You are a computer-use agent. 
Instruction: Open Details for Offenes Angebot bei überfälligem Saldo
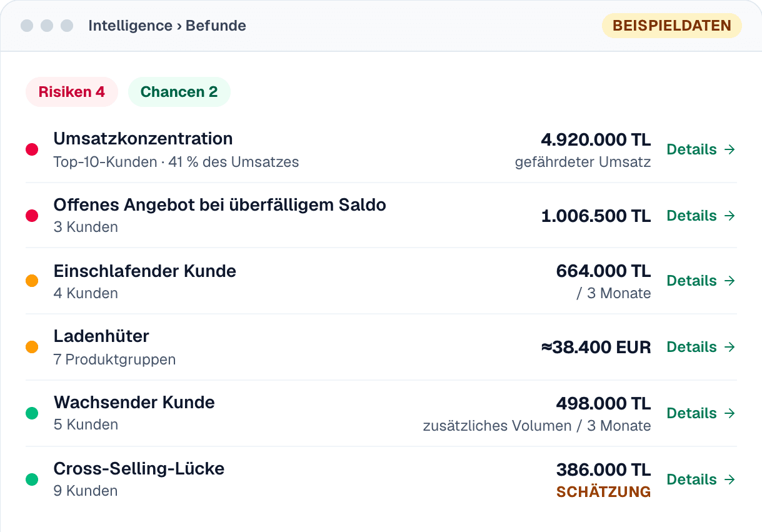(701, 216)
